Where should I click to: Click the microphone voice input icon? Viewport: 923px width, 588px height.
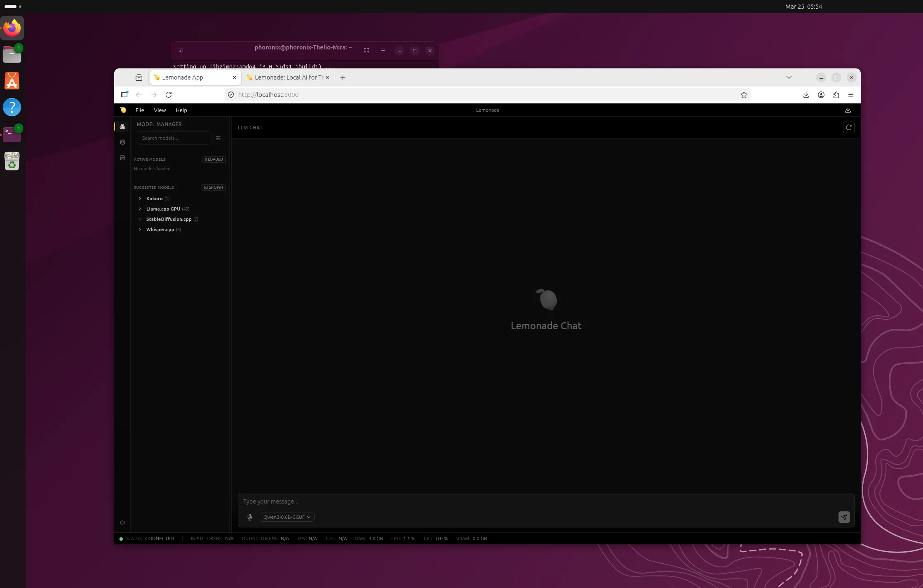tap(250, 517)
